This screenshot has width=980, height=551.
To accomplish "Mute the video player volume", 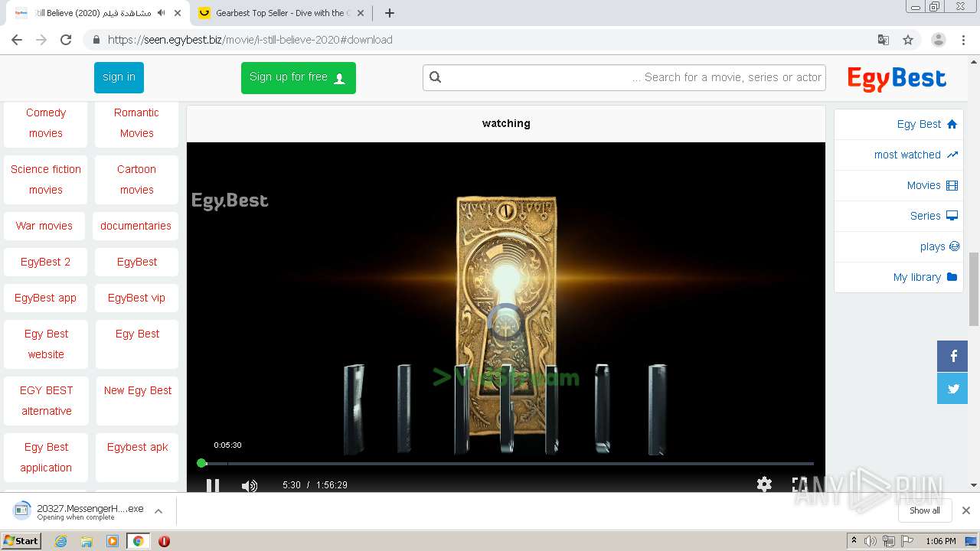I will (x=250, y=485).
